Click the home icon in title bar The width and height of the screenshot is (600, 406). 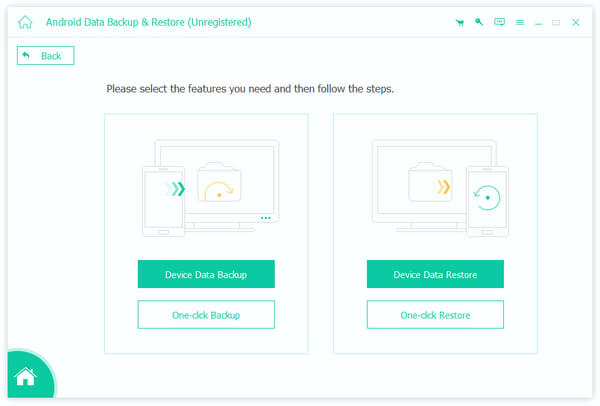click(25, 22)
